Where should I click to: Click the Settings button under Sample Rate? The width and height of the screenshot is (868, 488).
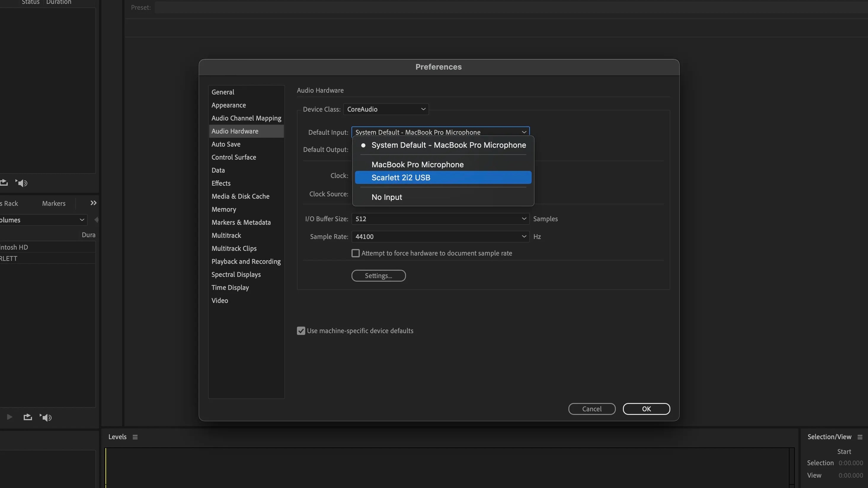pos(378,275)
